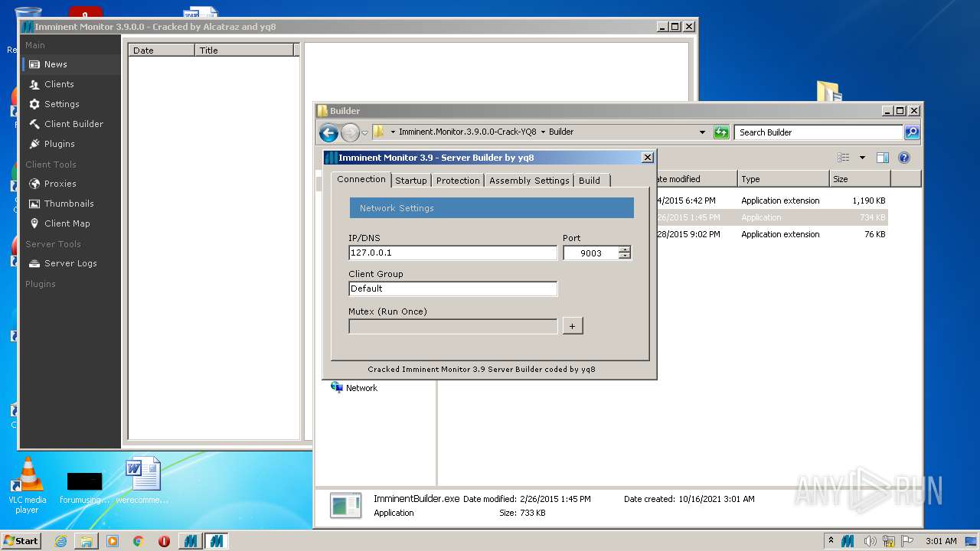Open recent pages dropdown beside forward button
The height and width of the screenshot is (551, 980).
coord(364,132)
